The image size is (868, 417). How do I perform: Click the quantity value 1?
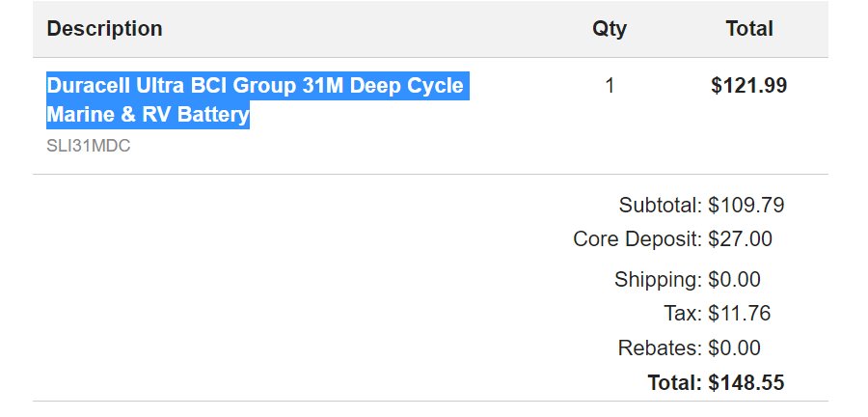tap(609, 86)
